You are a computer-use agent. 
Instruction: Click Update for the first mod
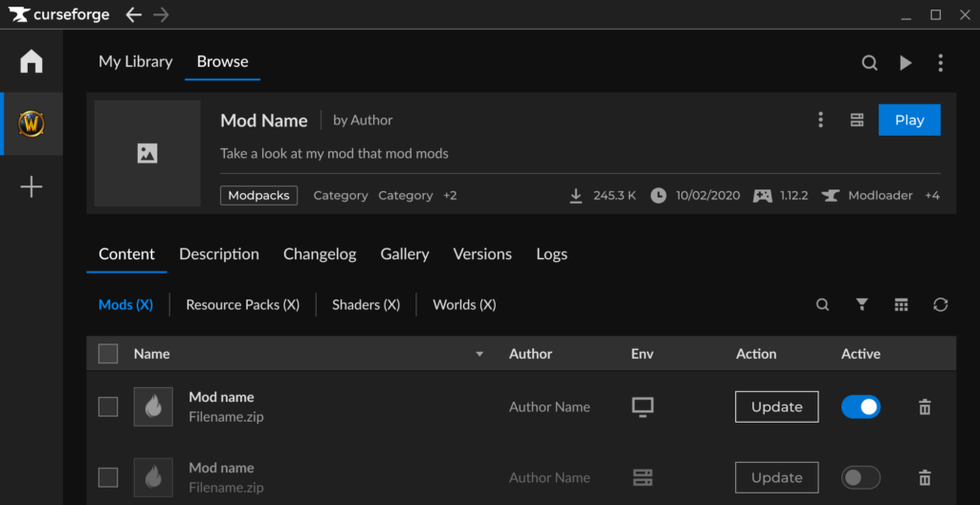coord(776,406)
